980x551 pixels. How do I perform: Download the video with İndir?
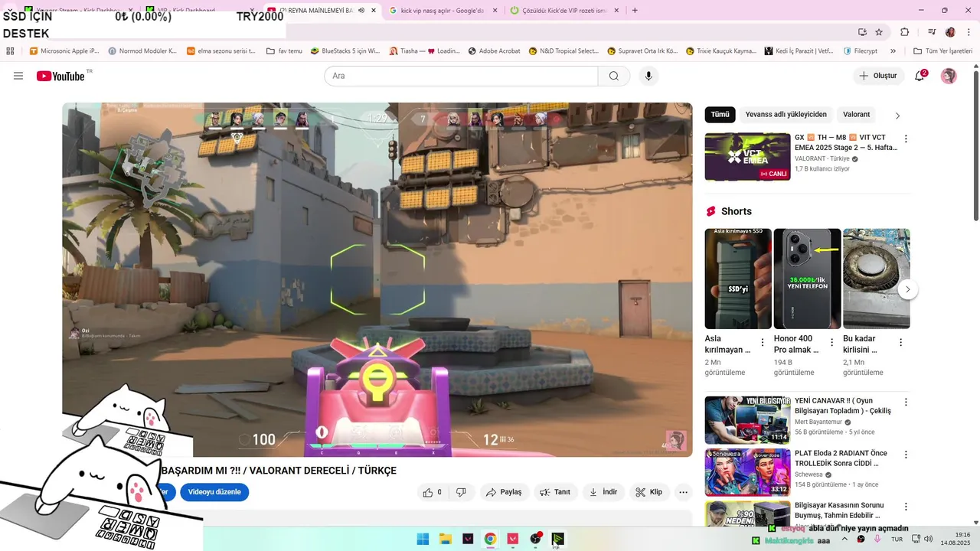click(603, 492)
